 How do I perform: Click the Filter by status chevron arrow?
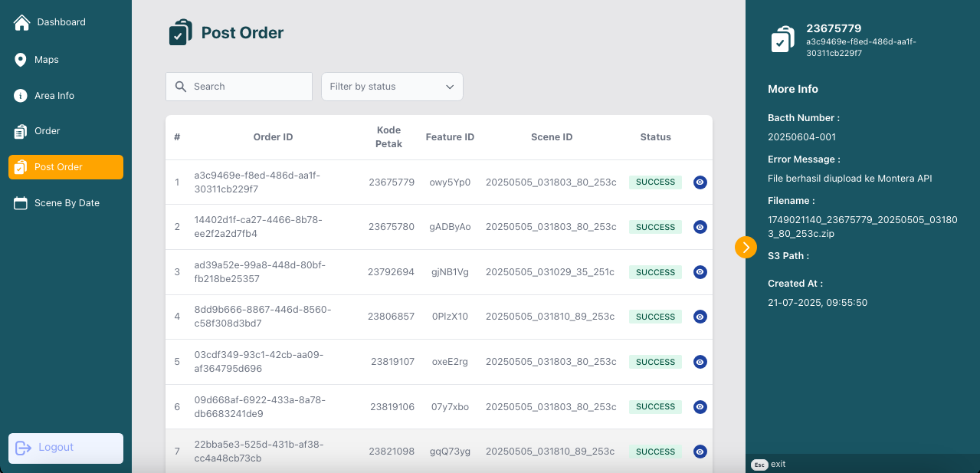point(450,87)
